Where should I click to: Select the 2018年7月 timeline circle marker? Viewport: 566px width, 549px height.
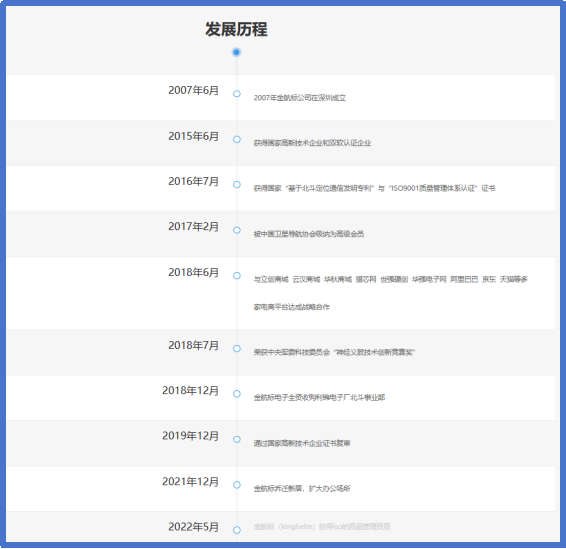pos(237,349)
